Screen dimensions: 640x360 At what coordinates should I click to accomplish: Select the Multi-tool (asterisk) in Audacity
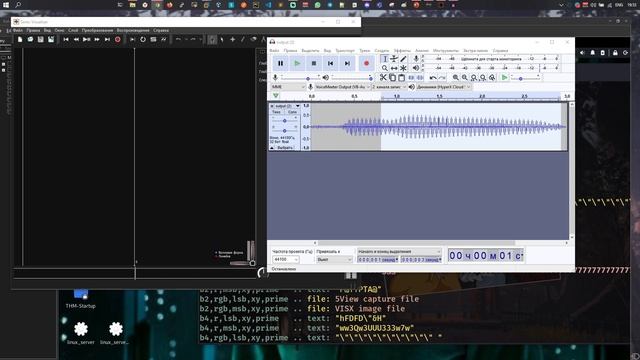(403, 68)
